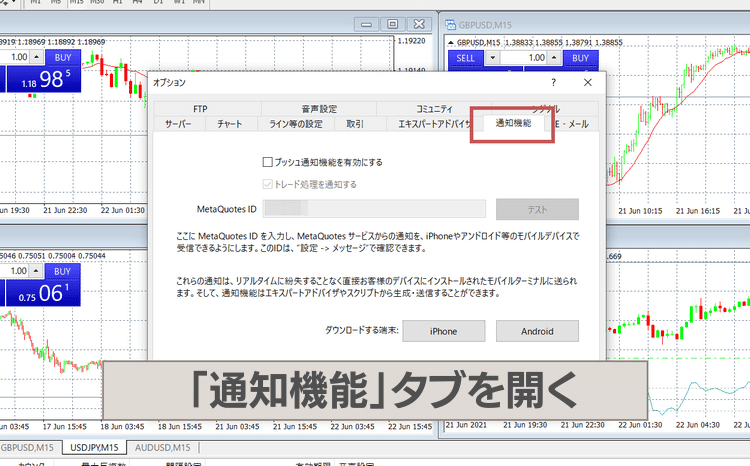
Task: Click the 1.18 98 buy price tile
Action: click(44, 79)
